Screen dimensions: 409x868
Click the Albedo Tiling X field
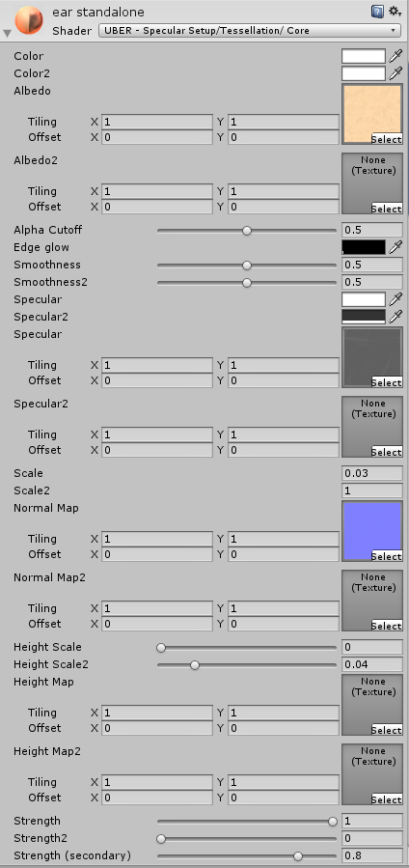(157, 122)
